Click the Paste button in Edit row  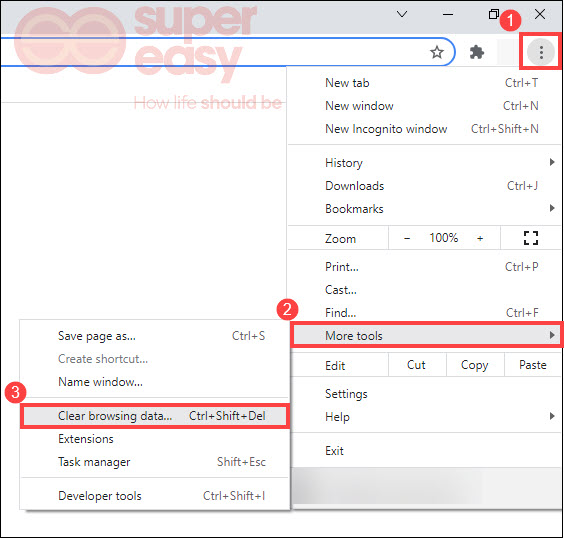click(x=533, y=365)
